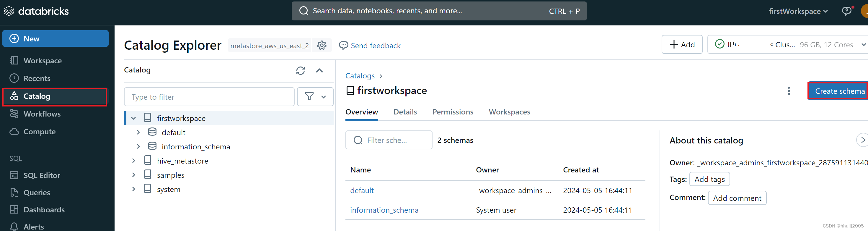Open Workflows from the sidebar
The height and width of the screenshot is (231, 868).
(42, 114)
